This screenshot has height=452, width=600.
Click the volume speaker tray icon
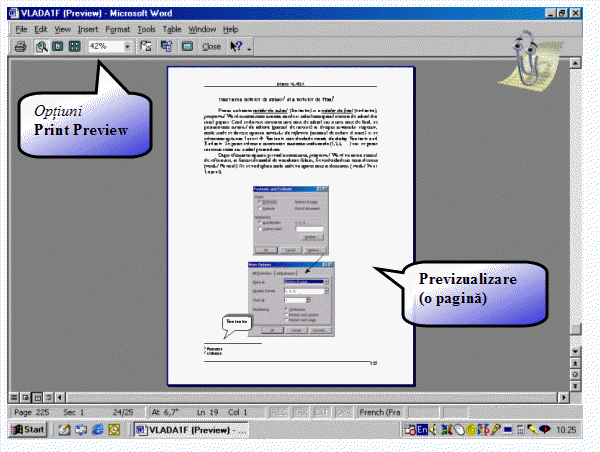click(x=433, y=430)
